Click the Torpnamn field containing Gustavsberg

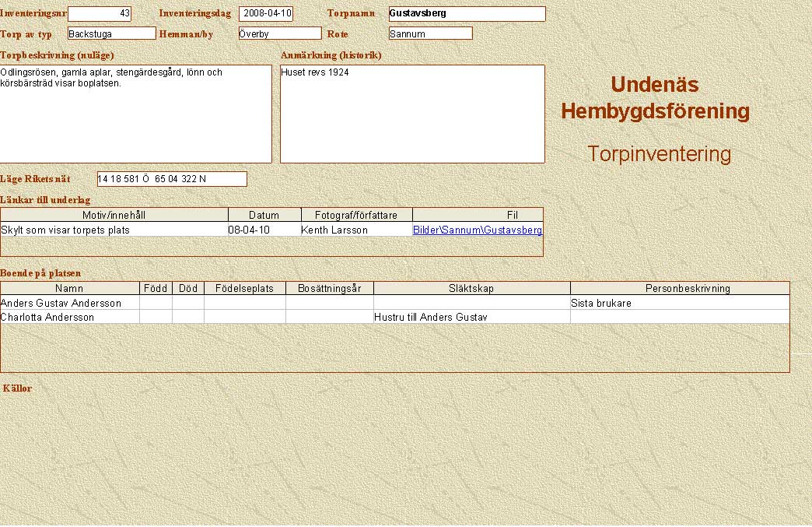pos(467,14)
